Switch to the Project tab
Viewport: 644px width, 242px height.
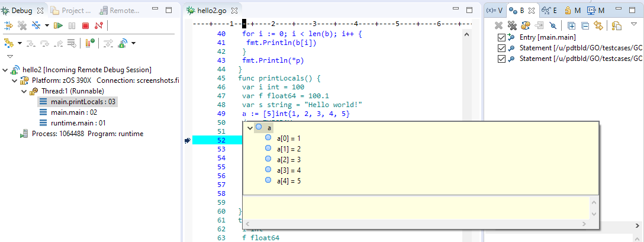[x=72, y=10]
